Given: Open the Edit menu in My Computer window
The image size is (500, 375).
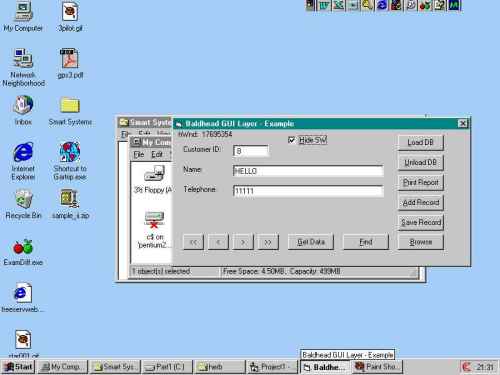Looking at the screenshot, I should click(x=157, y=155).
